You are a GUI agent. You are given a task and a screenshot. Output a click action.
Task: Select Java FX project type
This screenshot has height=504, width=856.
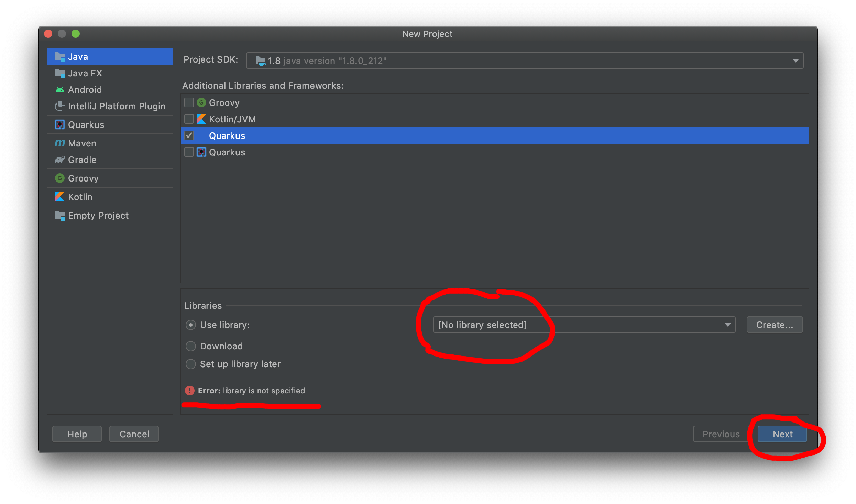[x=85, y=73]
